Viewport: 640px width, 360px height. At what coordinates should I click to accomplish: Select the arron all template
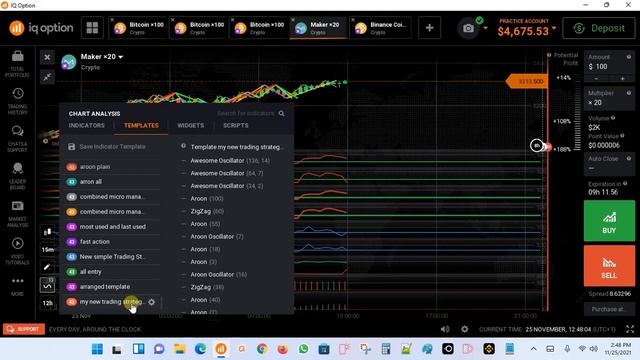click(x=113, y=182)
